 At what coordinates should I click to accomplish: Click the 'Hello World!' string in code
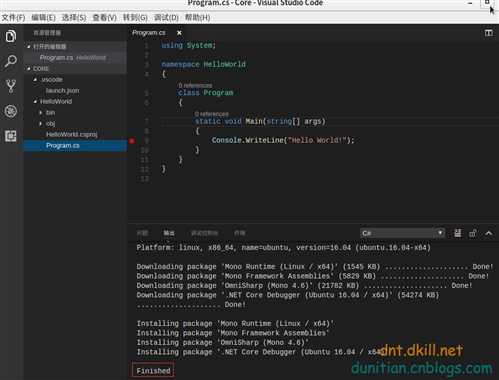pos(317,140)
